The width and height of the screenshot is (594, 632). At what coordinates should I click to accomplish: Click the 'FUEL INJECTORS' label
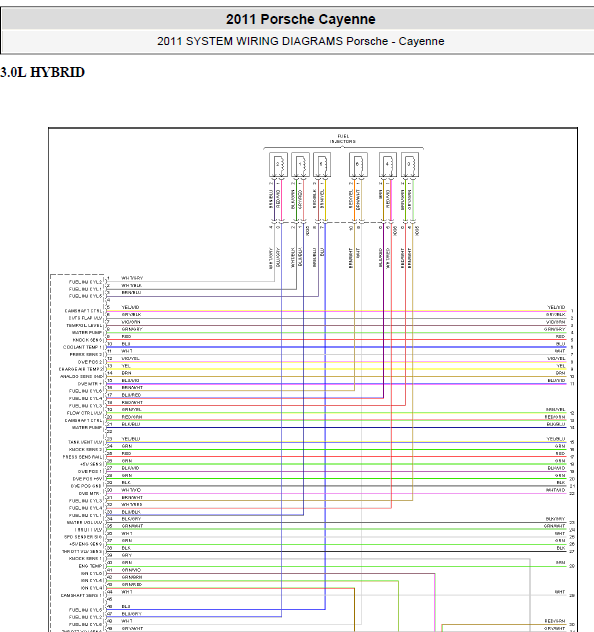coord(343,139)
